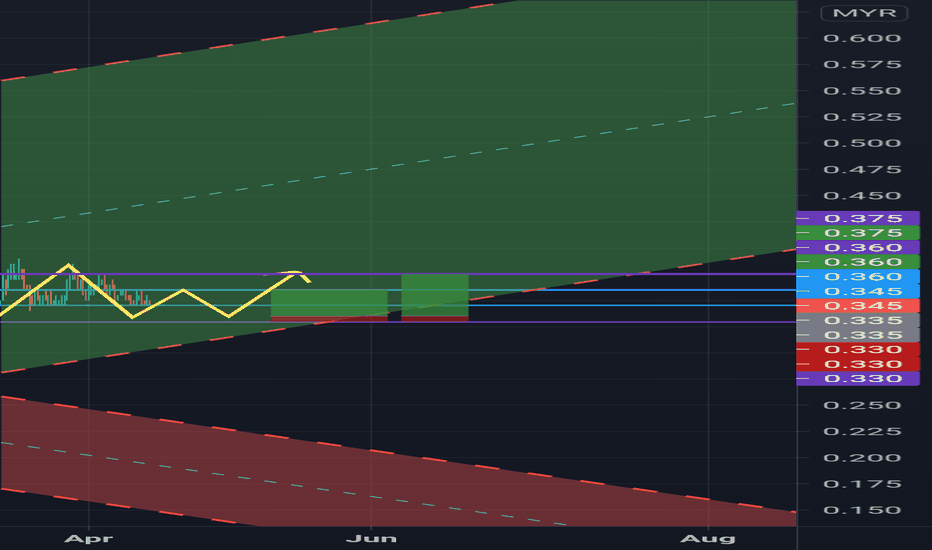Click the 0.600 price scale value

pyautogui.click(x=862, y=39)
